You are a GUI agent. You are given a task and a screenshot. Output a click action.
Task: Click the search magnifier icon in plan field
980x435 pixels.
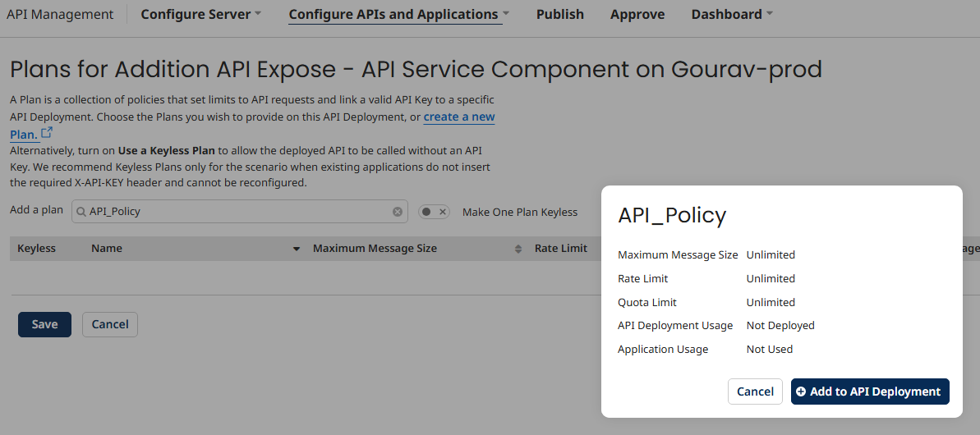tap(81, 212)
